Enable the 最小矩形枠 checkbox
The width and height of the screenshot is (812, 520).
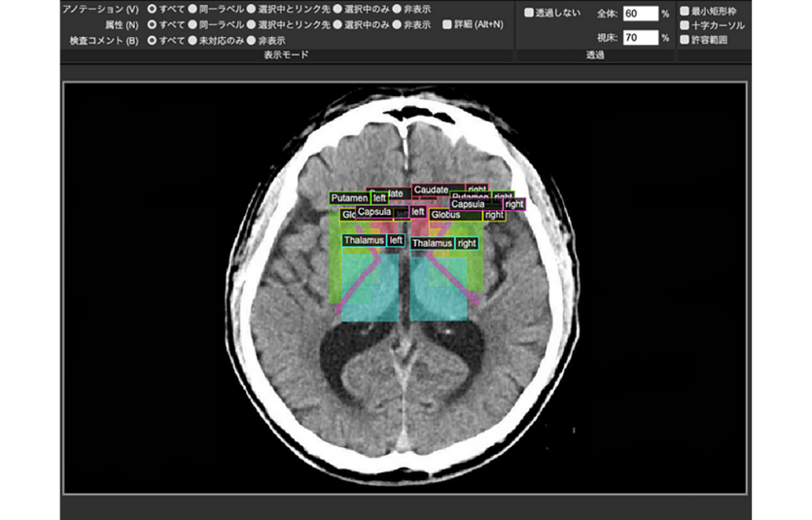685,10
